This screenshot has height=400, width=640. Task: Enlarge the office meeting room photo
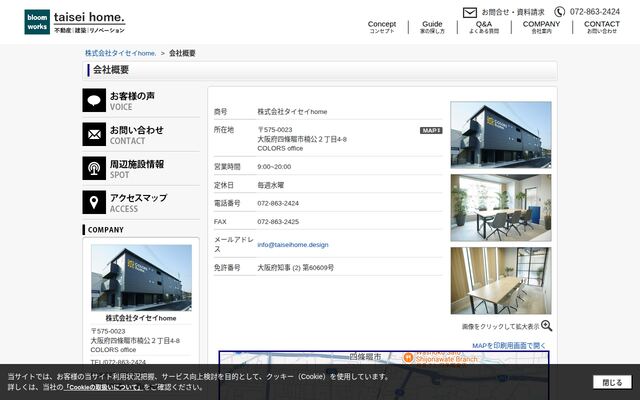[x=501, y=208]
